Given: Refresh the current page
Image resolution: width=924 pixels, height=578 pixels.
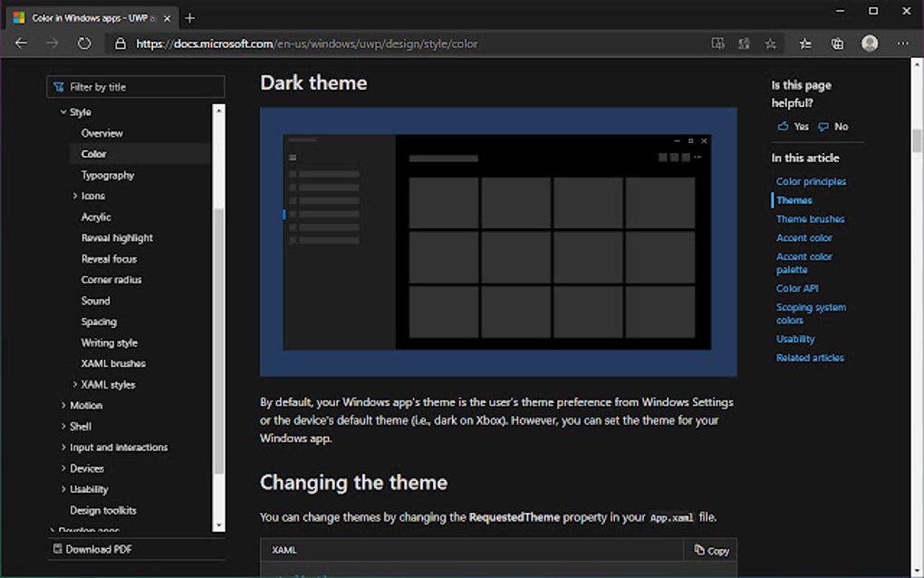Looking at the screenshot, I should [84, 43].
